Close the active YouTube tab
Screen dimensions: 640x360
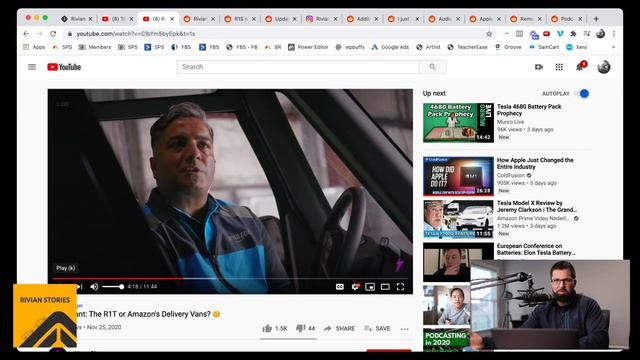point(172,19)
